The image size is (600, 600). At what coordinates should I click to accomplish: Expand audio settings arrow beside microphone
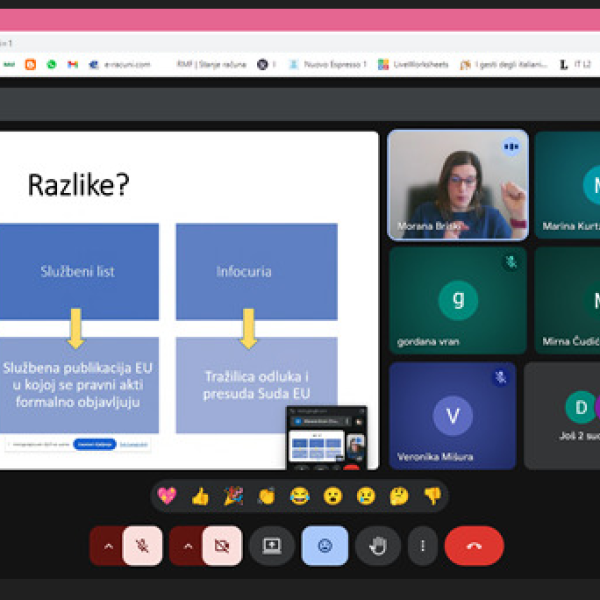(x=106, y=546)
